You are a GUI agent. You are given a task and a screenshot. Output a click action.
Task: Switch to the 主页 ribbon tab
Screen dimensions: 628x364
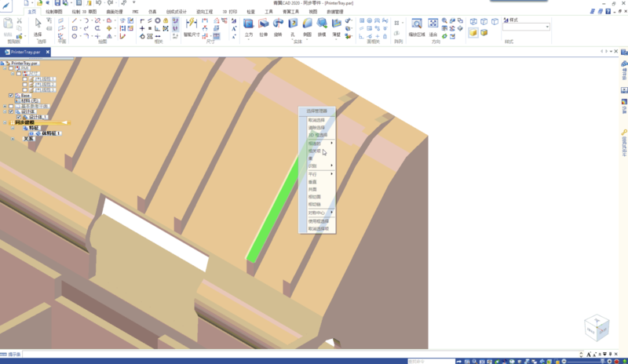tap(31, 12)
